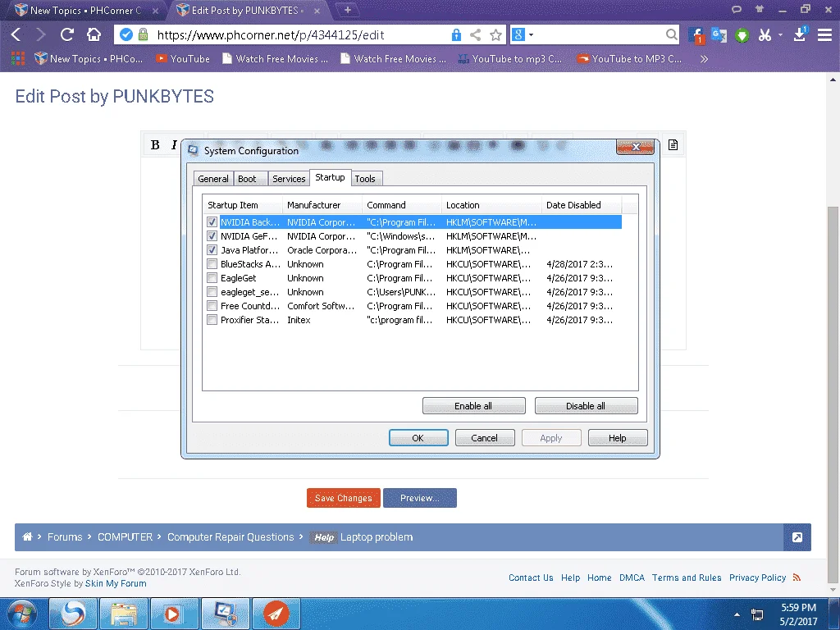Open the RSS feed icon in footer
This screenshot has width=840, height=630.
(x=797, y=577)
